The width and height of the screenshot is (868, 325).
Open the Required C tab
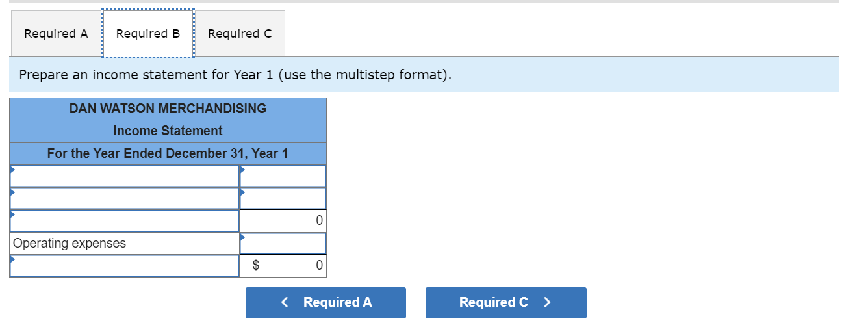[x=240, y=34]
